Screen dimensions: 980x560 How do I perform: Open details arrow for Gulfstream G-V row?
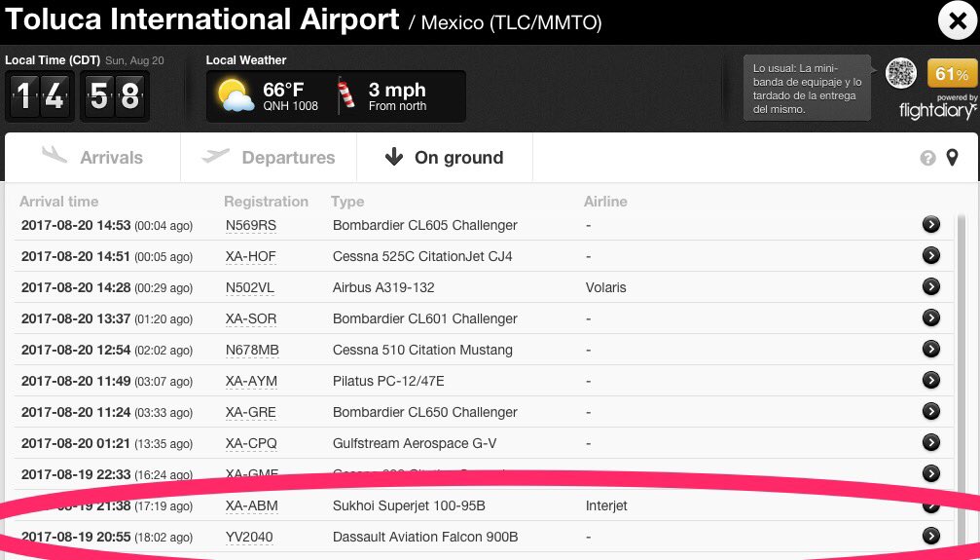click(931, 443)
